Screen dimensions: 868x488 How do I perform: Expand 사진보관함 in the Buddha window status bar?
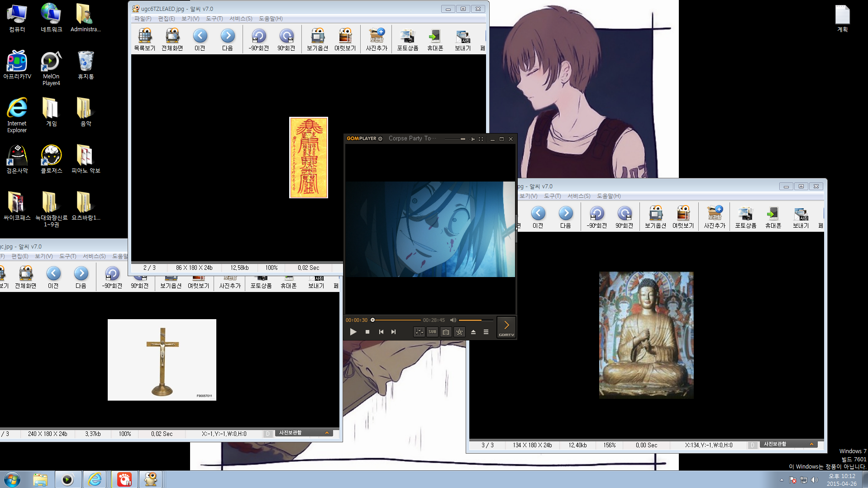(x=790, y=444)
